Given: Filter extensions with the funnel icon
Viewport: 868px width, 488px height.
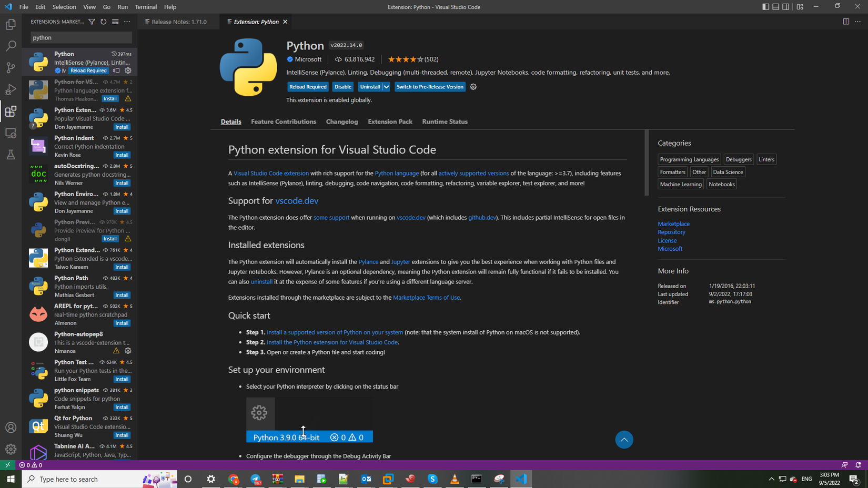Looking at the screenshot, I should [92, 22].
